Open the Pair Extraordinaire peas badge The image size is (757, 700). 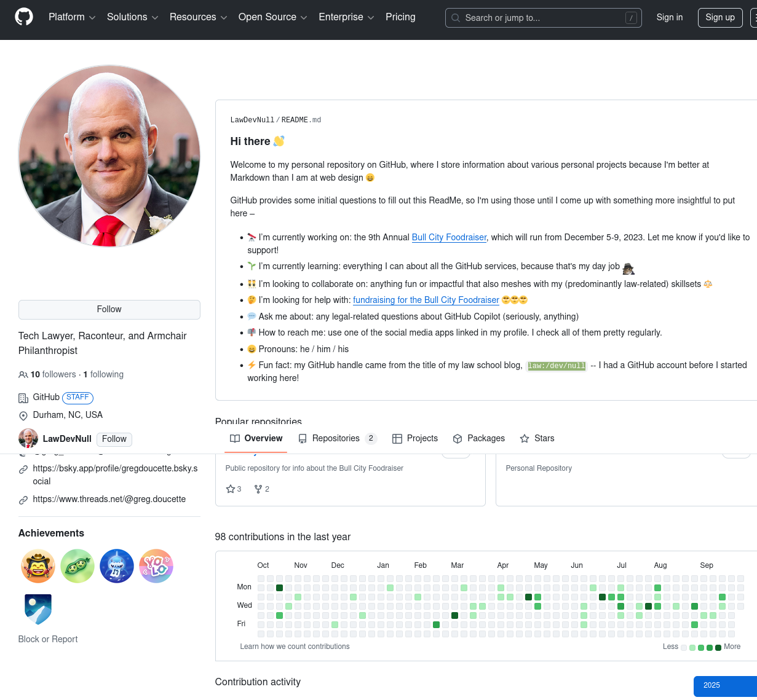pos(77,566)
